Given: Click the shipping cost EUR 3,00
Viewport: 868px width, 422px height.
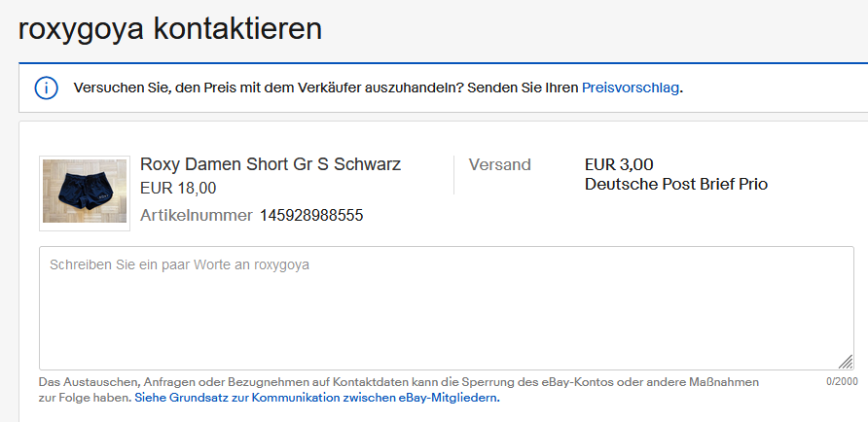Looking at the screenshot, I should [619, 164].
